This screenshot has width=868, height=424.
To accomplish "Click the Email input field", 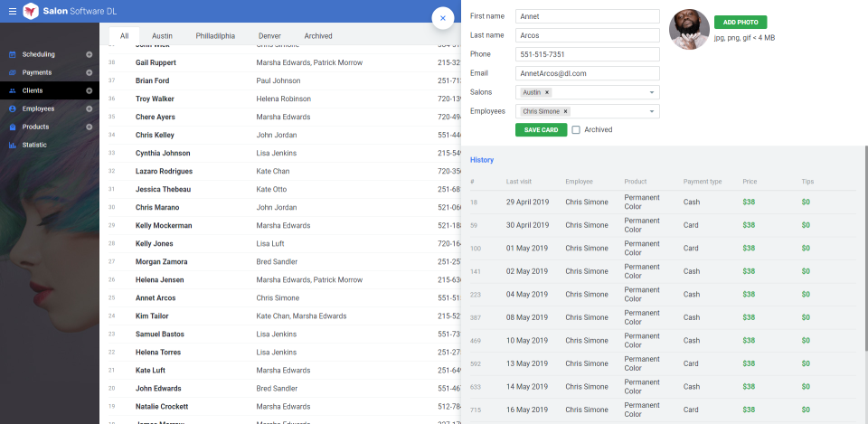I will (587, 73).
